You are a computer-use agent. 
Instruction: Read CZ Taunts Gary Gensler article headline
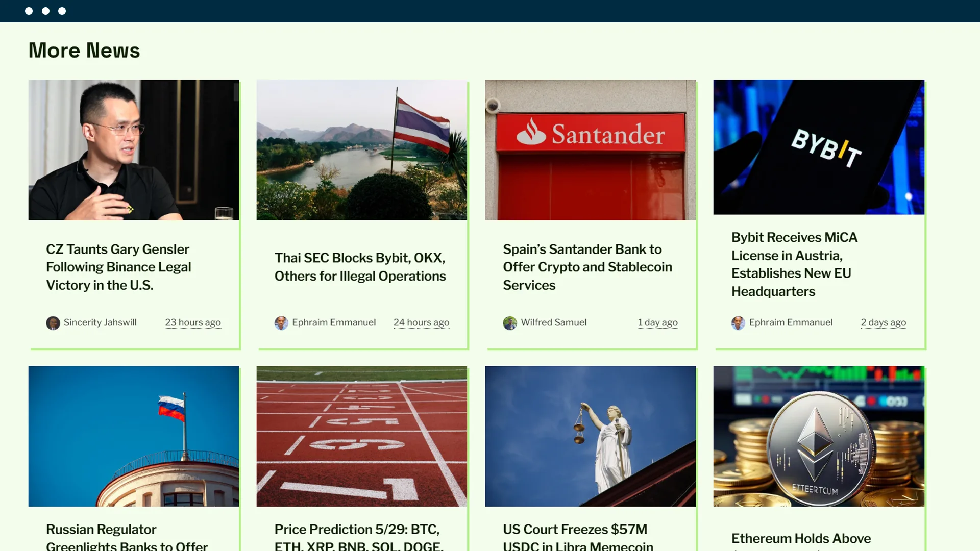point(119,267)
